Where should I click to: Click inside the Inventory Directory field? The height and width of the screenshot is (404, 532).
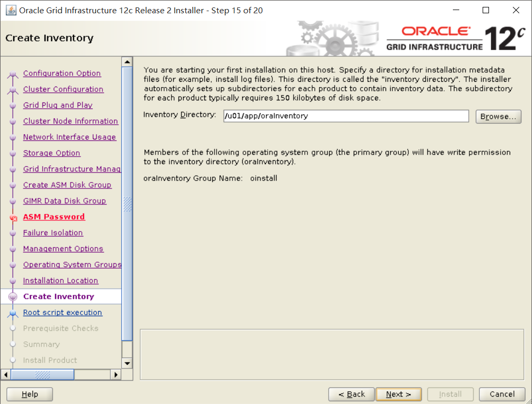coord(345,116)
